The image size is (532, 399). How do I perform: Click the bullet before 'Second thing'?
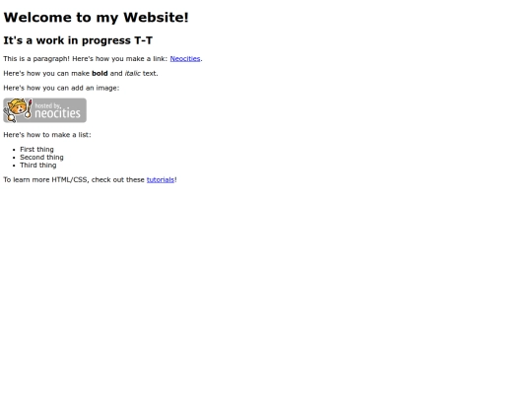click(14, 158)
